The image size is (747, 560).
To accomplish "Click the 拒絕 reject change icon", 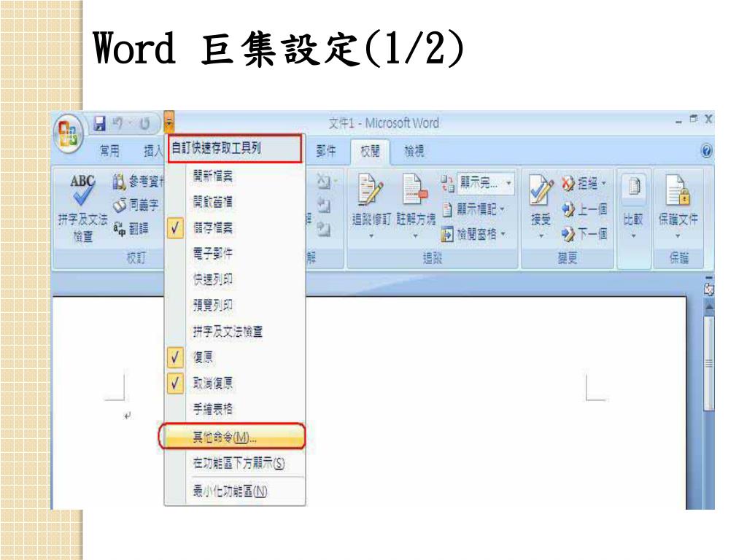I will click(568, 183).
